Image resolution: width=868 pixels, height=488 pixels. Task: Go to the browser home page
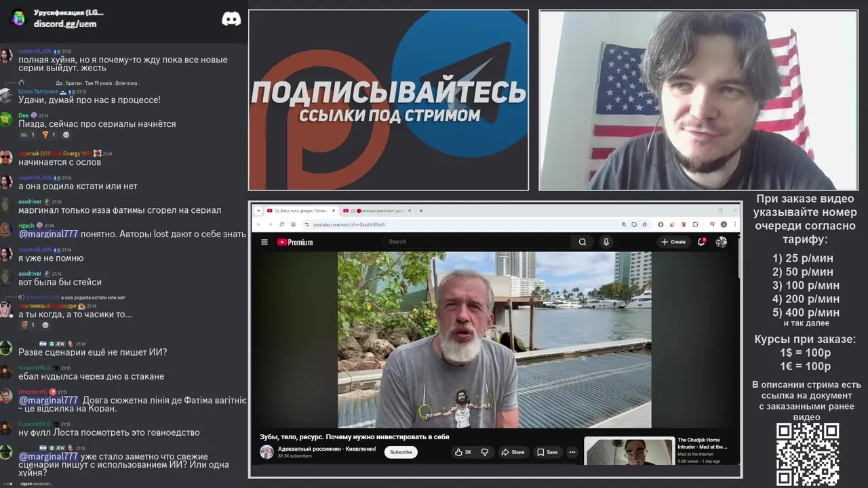tap(293, 224)
